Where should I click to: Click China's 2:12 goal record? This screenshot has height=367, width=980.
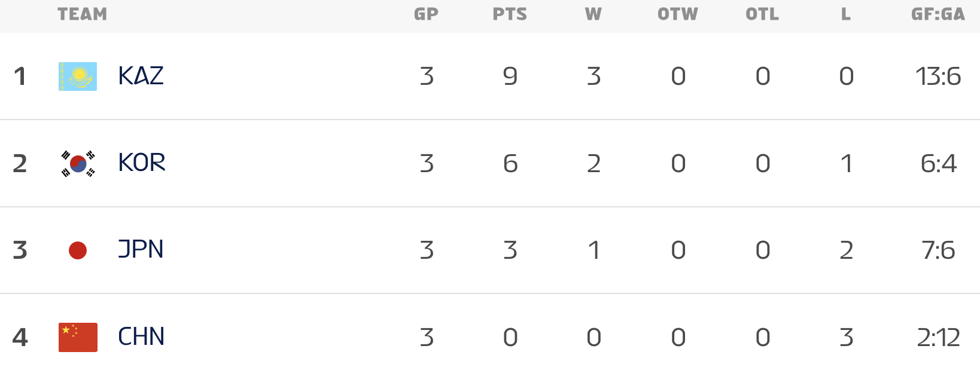coord(938,338)
